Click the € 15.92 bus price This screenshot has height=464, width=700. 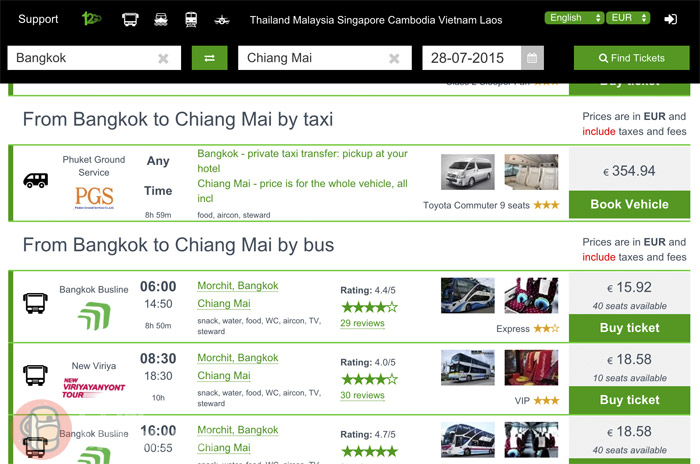(629, 288)
